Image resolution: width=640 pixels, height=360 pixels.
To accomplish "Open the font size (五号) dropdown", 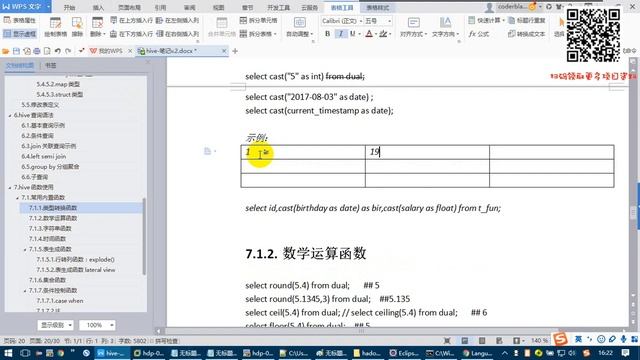I will tap(378, 20).
